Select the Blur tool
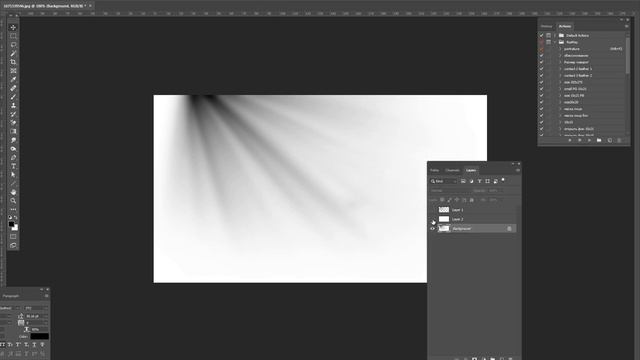The image size is (640, 360). (13, 140)
